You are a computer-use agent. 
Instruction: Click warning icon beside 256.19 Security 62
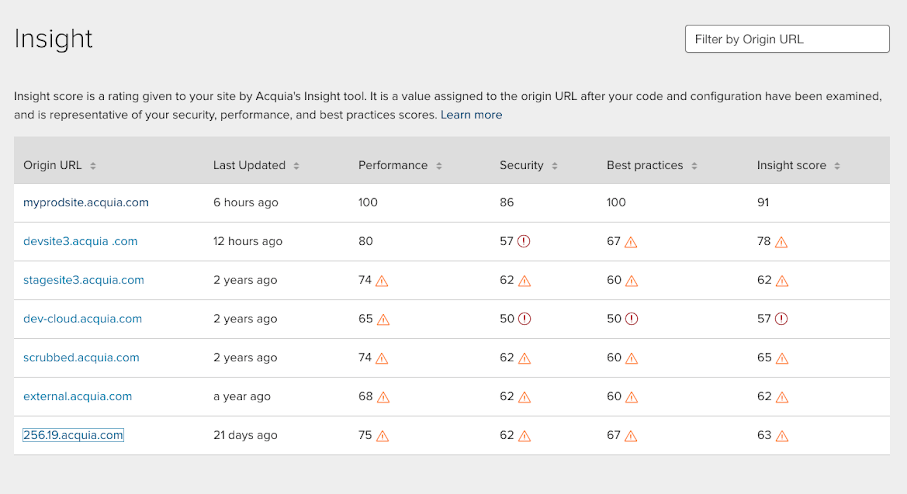point(524,436)
